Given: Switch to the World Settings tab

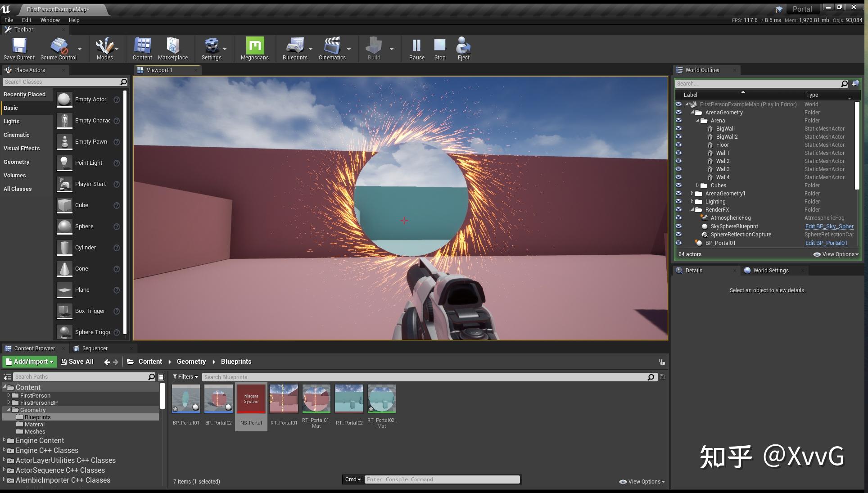Looking at the screenshot, I should coord(771,270).
